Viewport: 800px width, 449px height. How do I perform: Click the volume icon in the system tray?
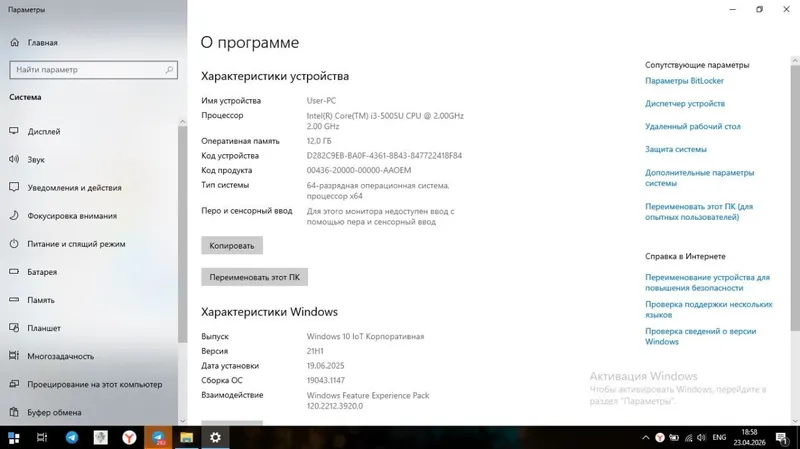[702, 438]
